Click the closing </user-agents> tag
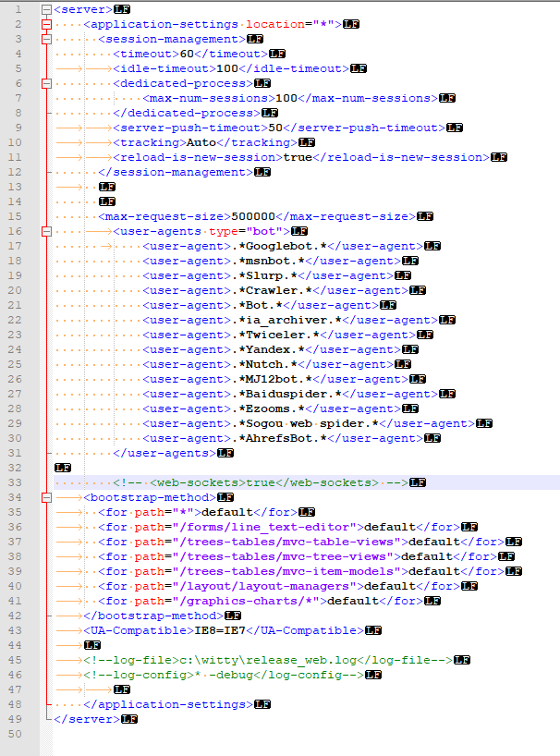 click(164, 453)
